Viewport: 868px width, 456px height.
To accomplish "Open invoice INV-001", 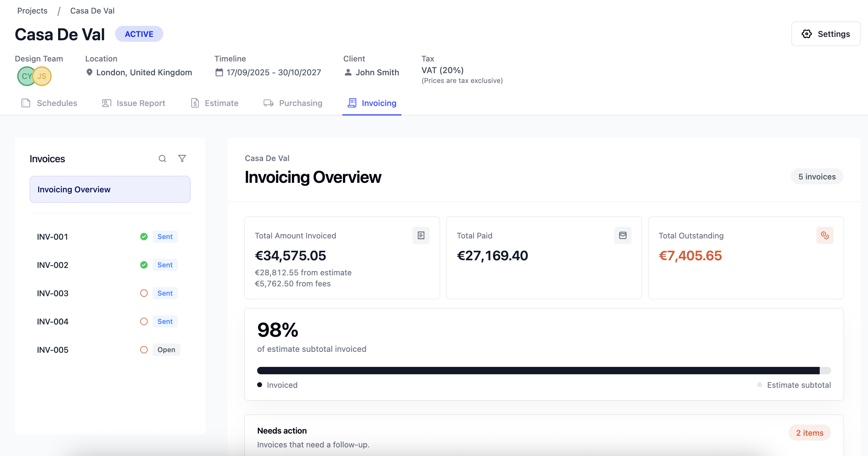I will coord(110,237).
